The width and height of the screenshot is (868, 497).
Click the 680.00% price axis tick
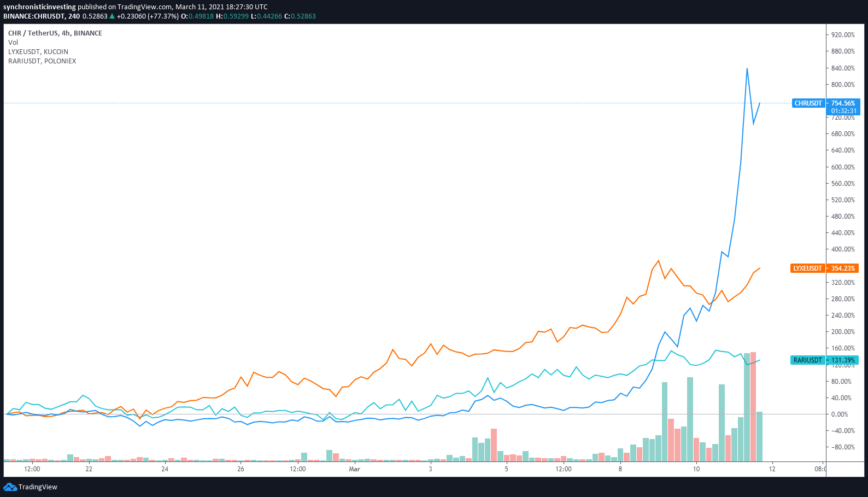(843, 134)
